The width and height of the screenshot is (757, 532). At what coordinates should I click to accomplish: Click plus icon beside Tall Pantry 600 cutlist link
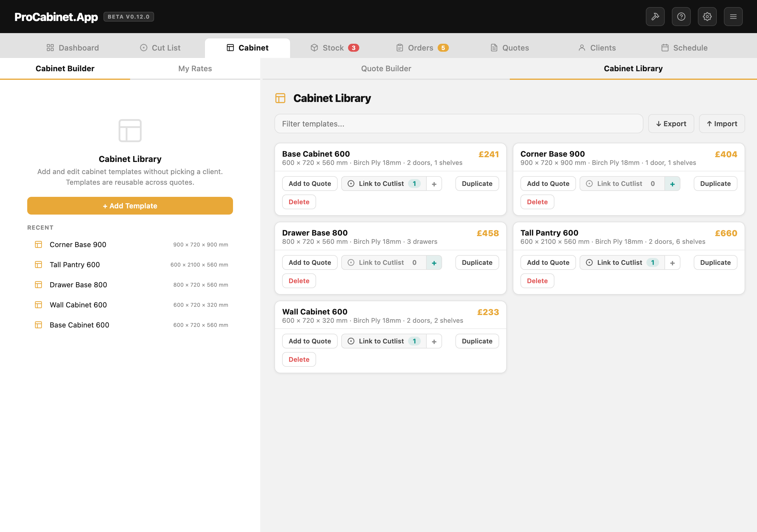point(673,262)
